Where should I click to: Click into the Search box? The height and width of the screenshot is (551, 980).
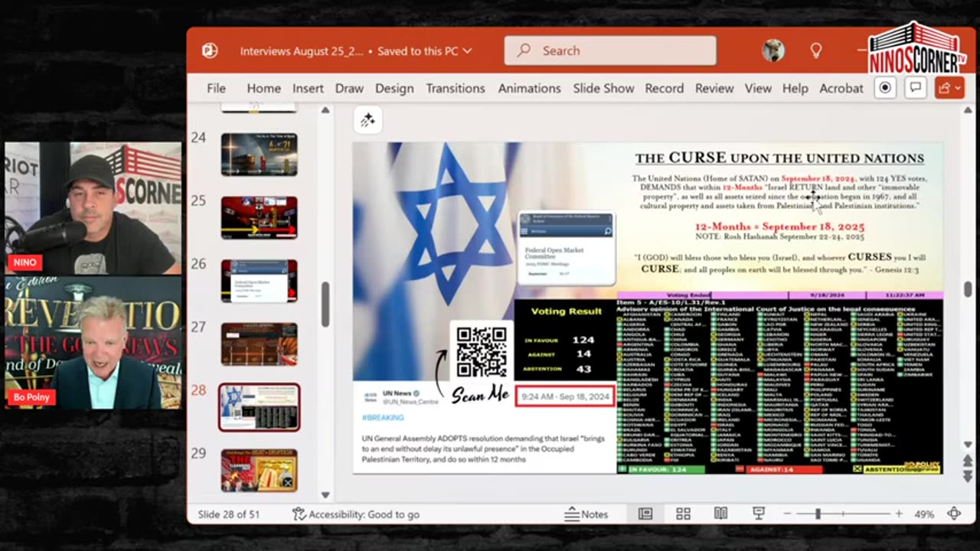tap(610, 51)
